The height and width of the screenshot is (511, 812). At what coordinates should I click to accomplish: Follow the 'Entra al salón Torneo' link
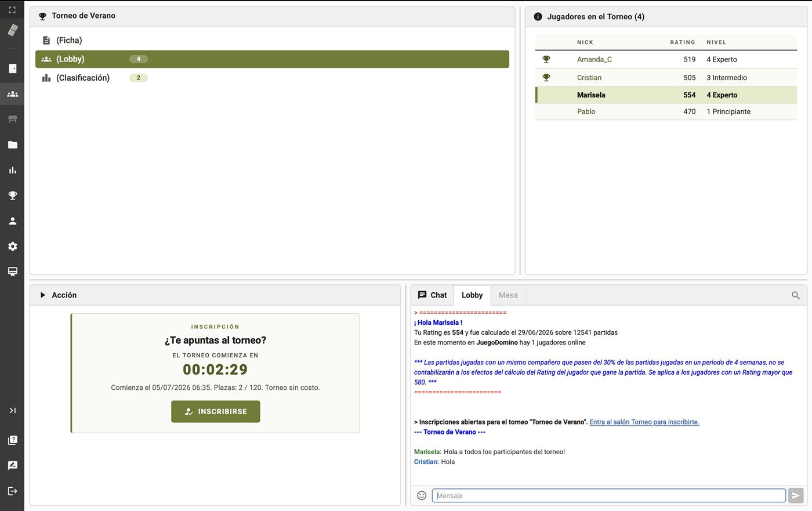click(x=644, y=422)
